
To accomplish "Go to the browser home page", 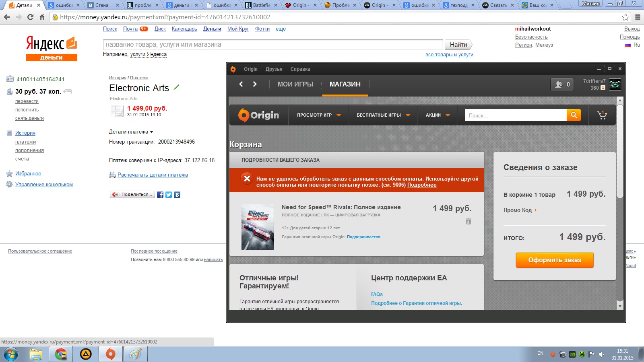I will pos(42,17).
